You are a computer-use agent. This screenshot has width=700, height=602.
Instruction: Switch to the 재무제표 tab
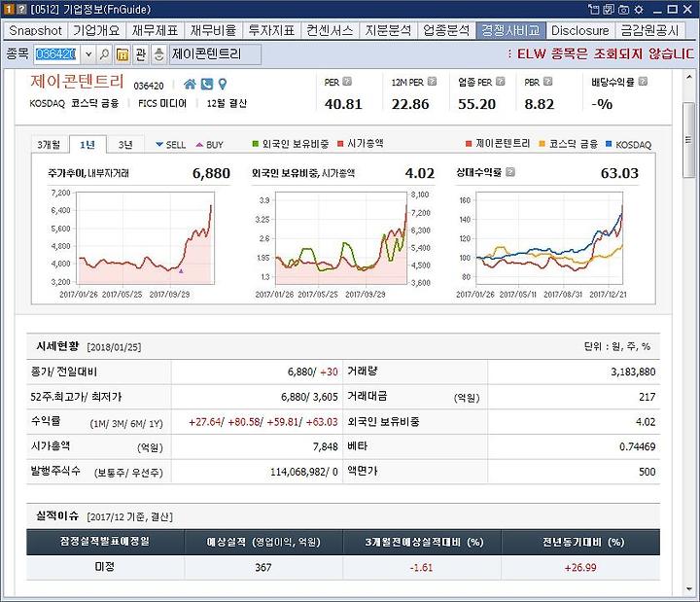pyautogui.click(x=155, y=30)
